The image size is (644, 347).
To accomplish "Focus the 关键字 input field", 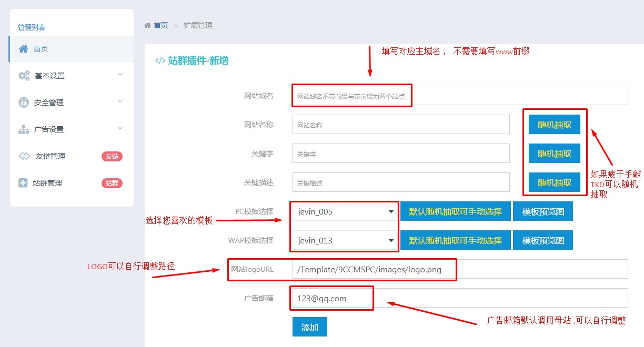I will (x=401, y=154).
